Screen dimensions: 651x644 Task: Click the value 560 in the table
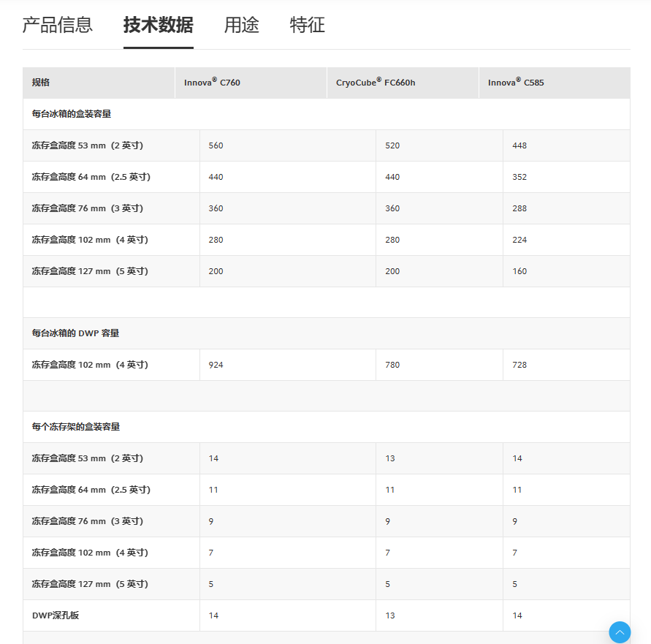point(216,145)
